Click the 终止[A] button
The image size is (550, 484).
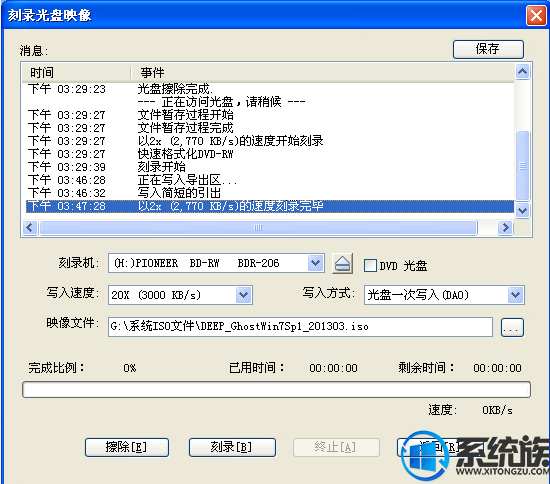tap(336, 447)
